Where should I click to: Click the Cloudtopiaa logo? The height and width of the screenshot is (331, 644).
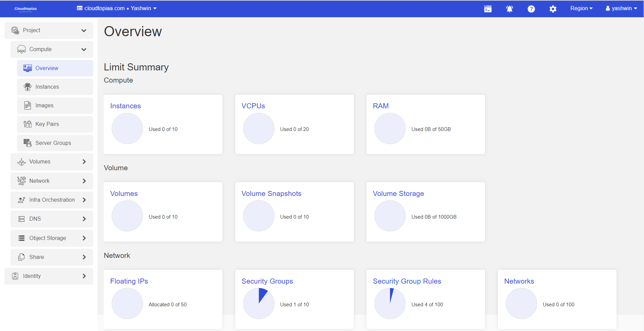26,9
